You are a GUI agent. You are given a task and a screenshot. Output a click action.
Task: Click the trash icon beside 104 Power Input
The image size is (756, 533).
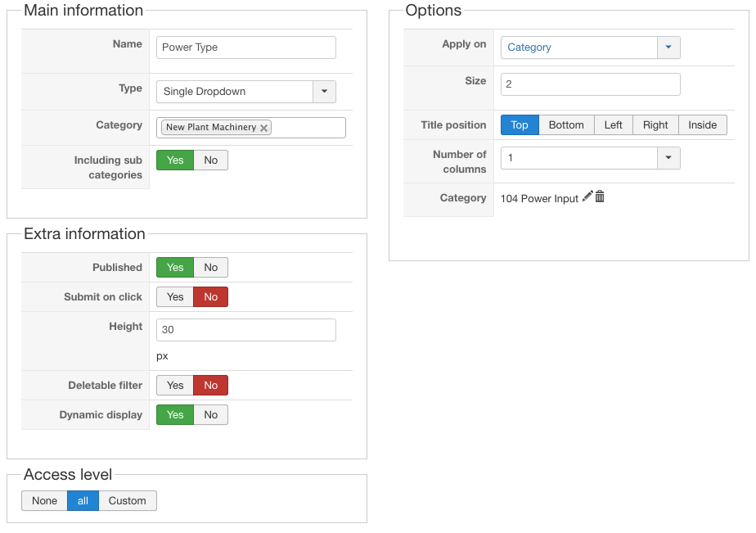(600, 196)
